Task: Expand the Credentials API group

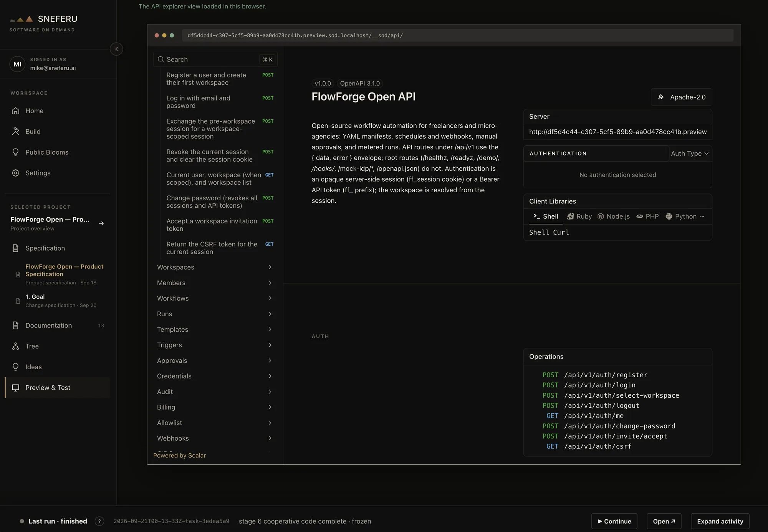Action: point(215,376)
